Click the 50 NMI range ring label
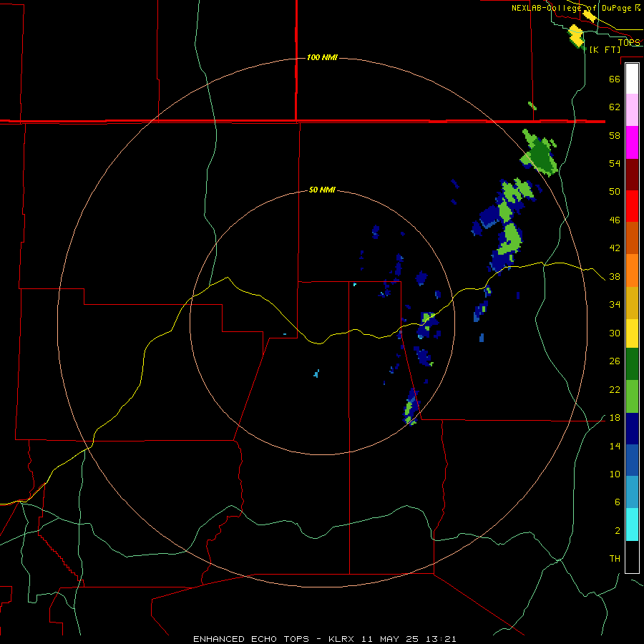 322,190
